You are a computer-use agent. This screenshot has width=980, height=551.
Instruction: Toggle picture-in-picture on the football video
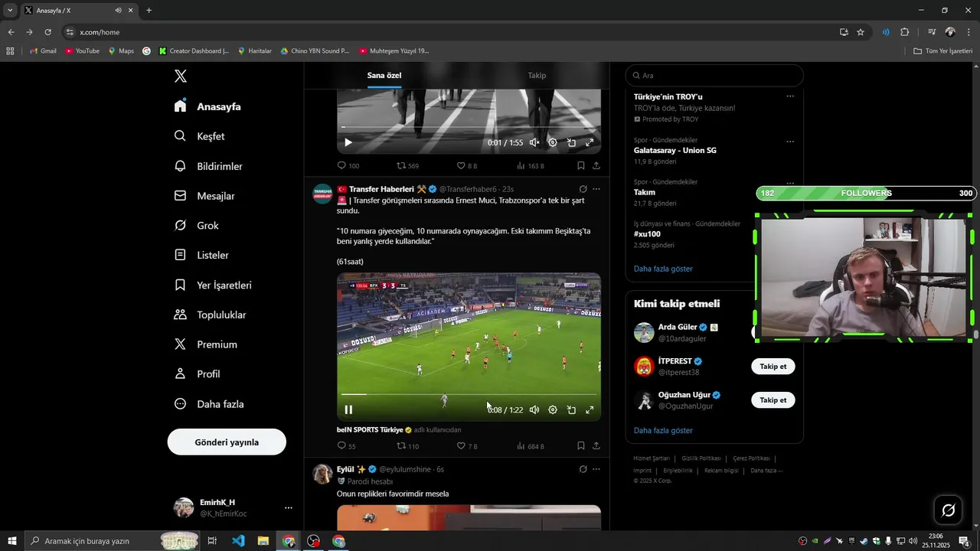(x=571, y=409)
